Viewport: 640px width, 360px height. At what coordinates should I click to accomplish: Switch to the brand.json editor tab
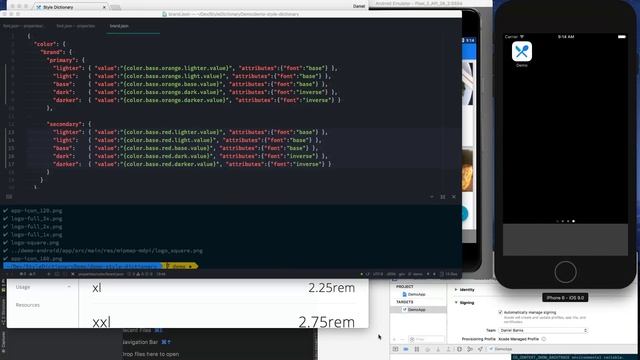coord(119,26)
